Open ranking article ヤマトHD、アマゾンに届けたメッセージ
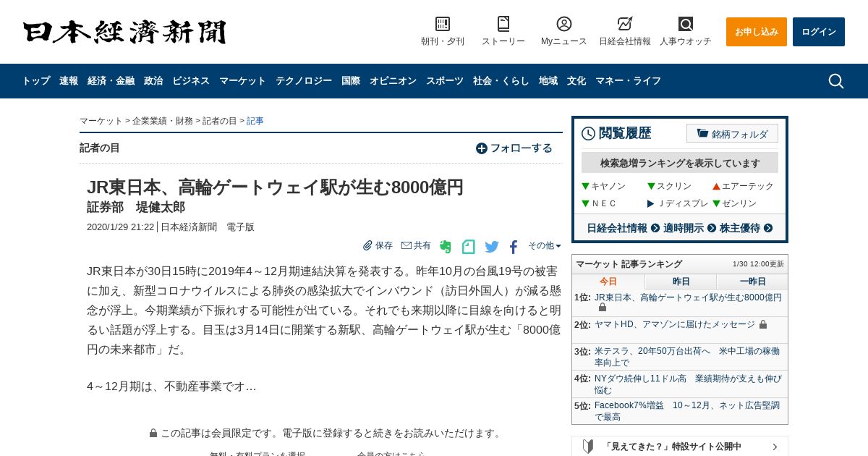The height and width of the screenshot is (456, 868). [674, 324]
